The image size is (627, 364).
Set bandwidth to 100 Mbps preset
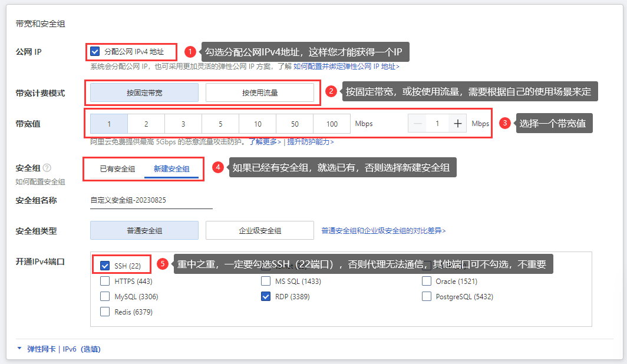[332, 124]
